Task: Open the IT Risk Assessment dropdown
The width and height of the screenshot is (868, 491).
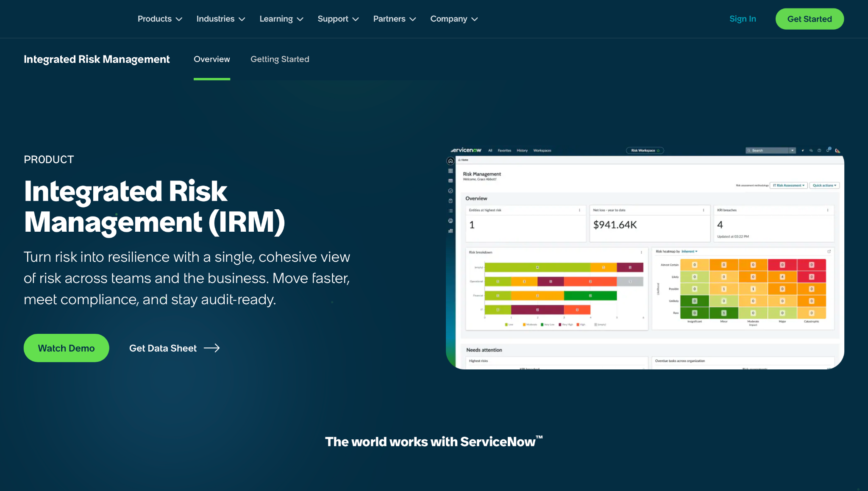Action: pos(788,185)
